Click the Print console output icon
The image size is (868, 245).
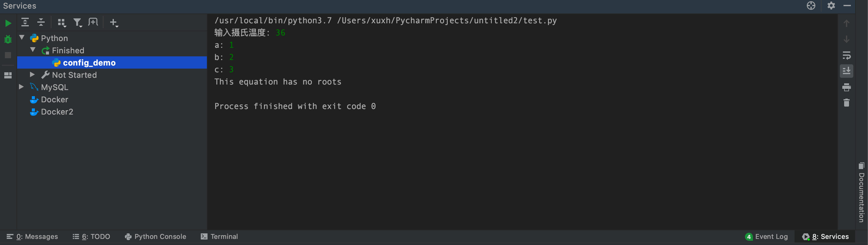[847, 87]
